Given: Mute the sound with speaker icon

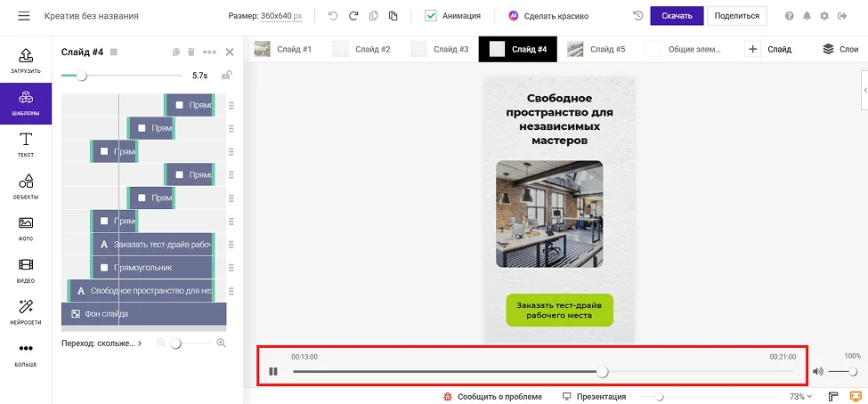Looking at the screenshot, I should click(x=817, y=372).
